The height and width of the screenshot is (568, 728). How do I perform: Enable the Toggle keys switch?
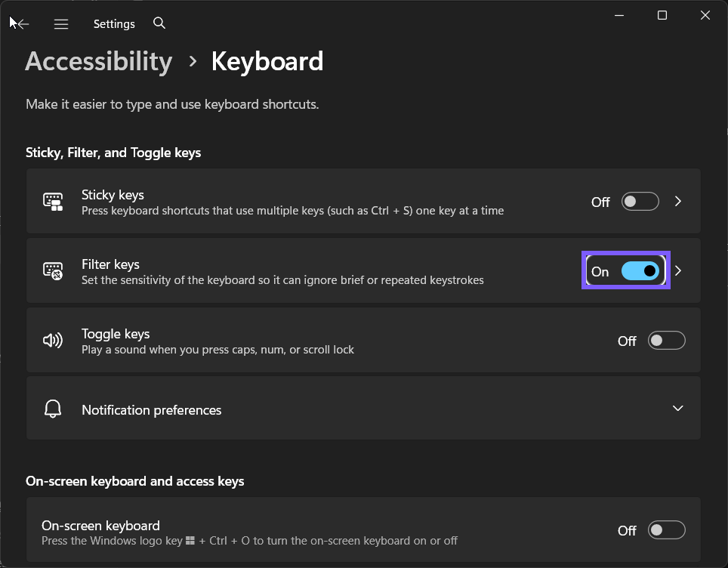666,341
